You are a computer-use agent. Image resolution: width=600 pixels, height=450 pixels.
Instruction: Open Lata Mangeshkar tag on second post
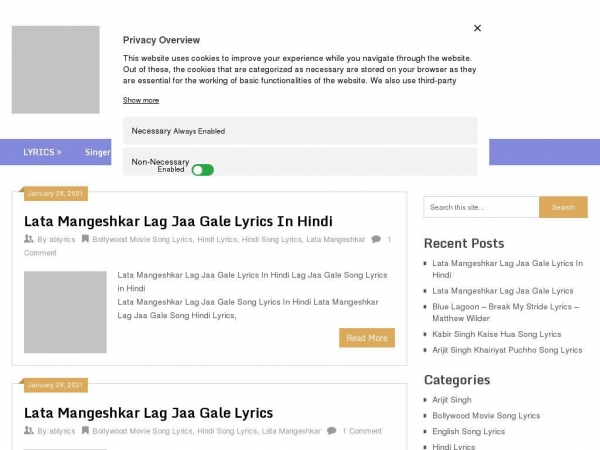[x=291, y=431]
